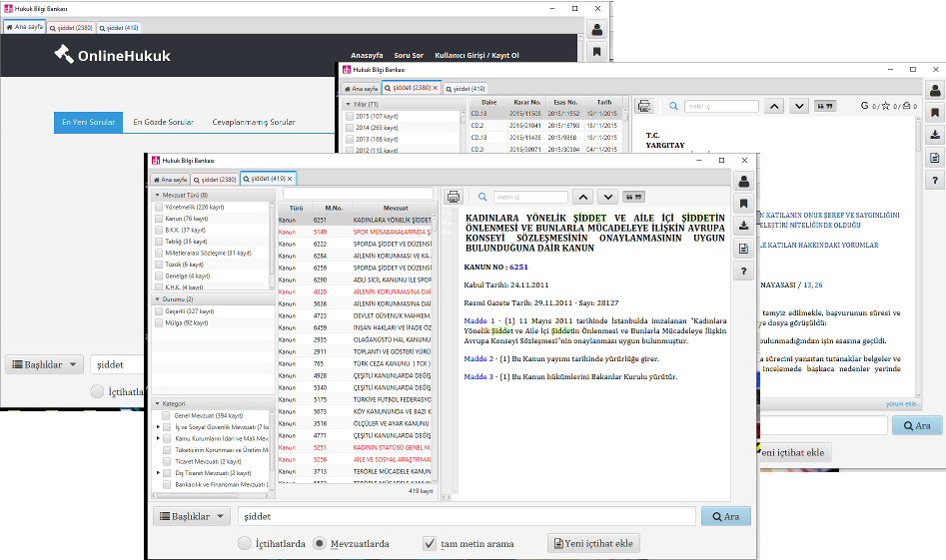Click the bookmark icon in the front window sidebar
This screenshot has height=560, width=946.
(744, 204)
